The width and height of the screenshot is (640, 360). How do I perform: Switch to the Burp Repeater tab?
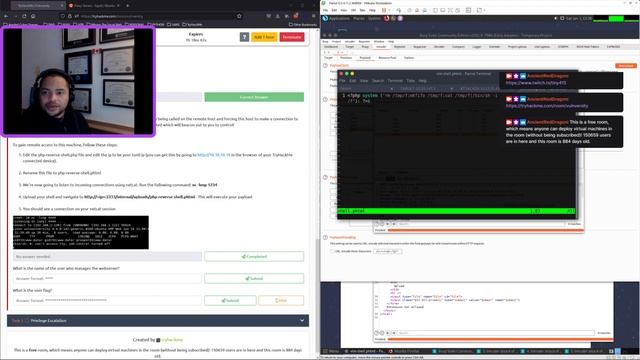point(399,47)
